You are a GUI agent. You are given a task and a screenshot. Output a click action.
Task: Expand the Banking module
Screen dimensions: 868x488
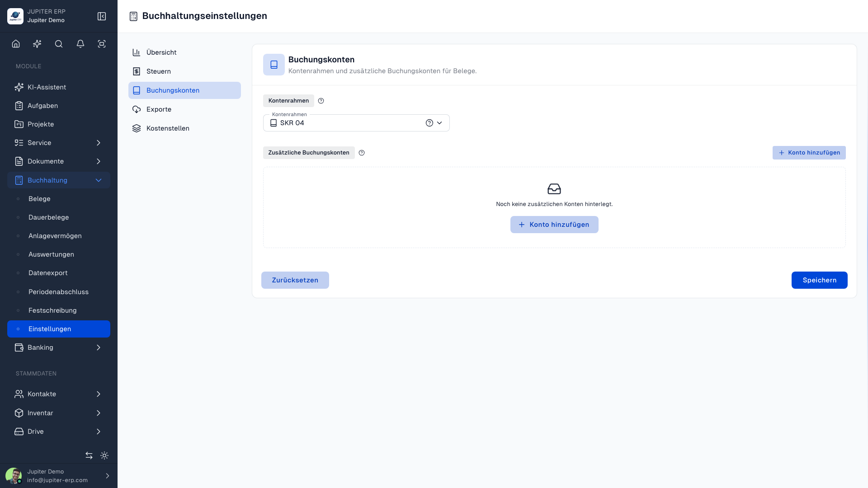point(59,347)
